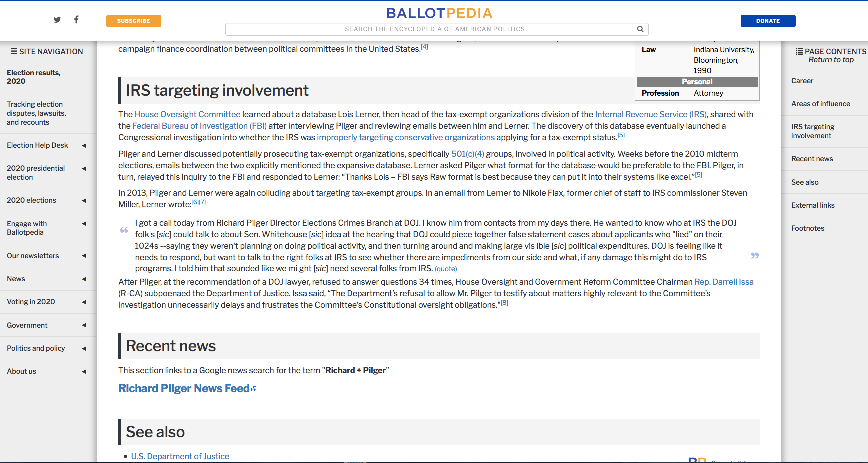Select Recent news in page contents

tap(812, 159)
